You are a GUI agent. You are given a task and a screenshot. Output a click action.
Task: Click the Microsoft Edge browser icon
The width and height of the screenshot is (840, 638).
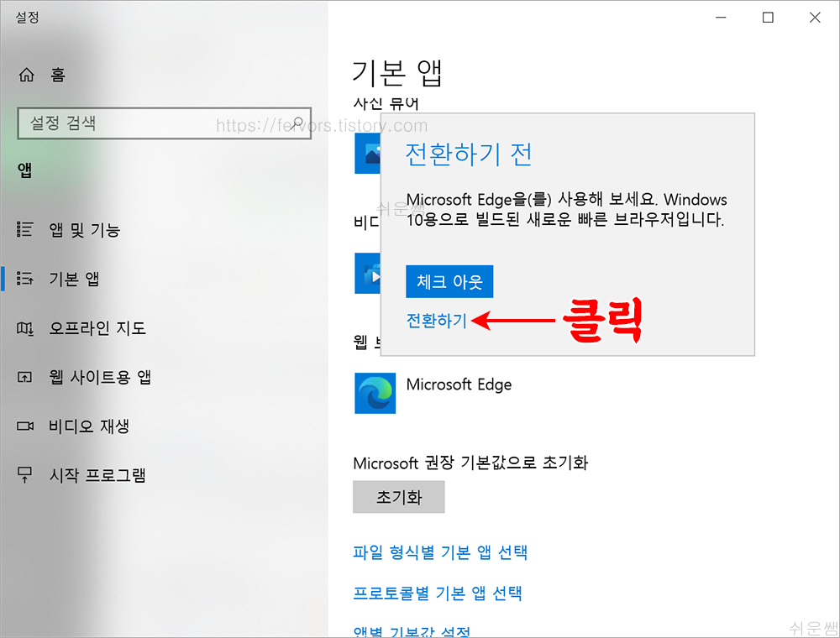375,394
